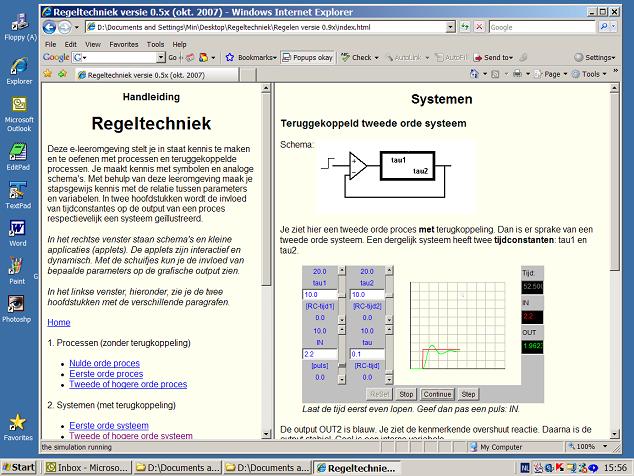
Task: Click the Step simulation button
Action: (x=468, y=394)
